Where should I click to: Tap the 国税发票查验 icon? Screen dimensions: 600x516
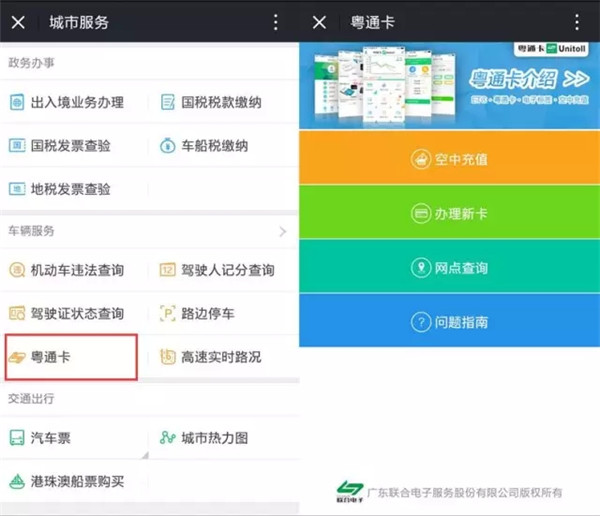17,145
